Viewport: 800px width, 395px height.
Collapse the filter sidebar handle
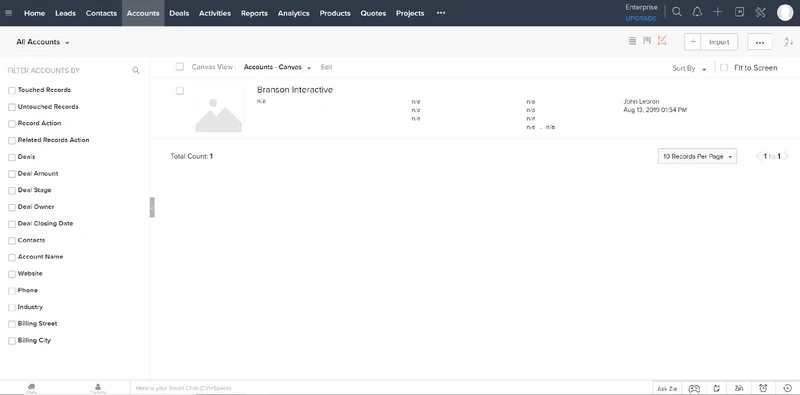(x=152, y=207)
